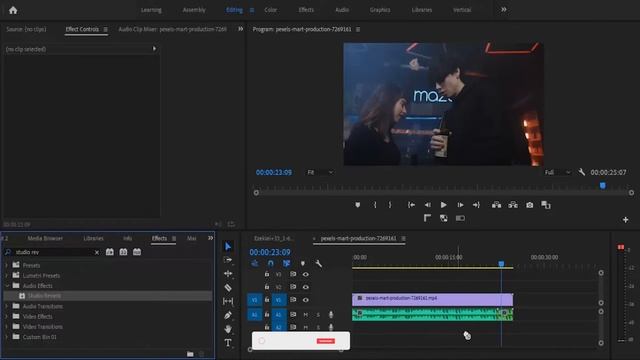Expand the Video Transitions folder
The height and width of the screenshot is (360, 640).
[7, 327]
